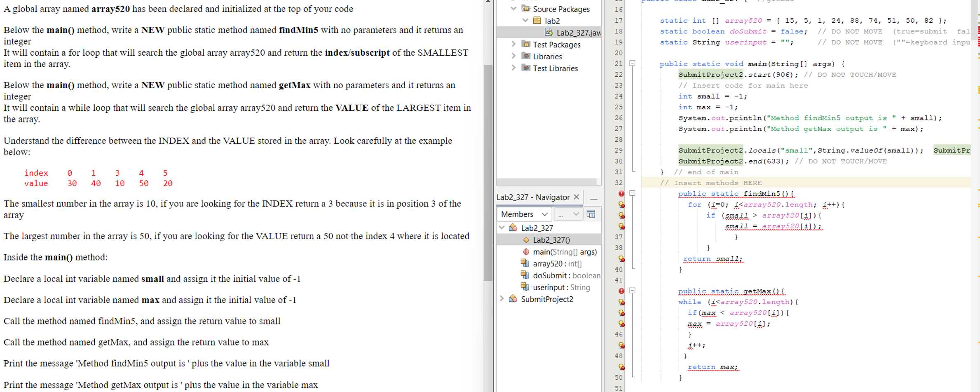Expand the SubmitProject2 node in Navigator
Image resolution: width=980 pixels, height=392 pixels.
coord(502,299)
